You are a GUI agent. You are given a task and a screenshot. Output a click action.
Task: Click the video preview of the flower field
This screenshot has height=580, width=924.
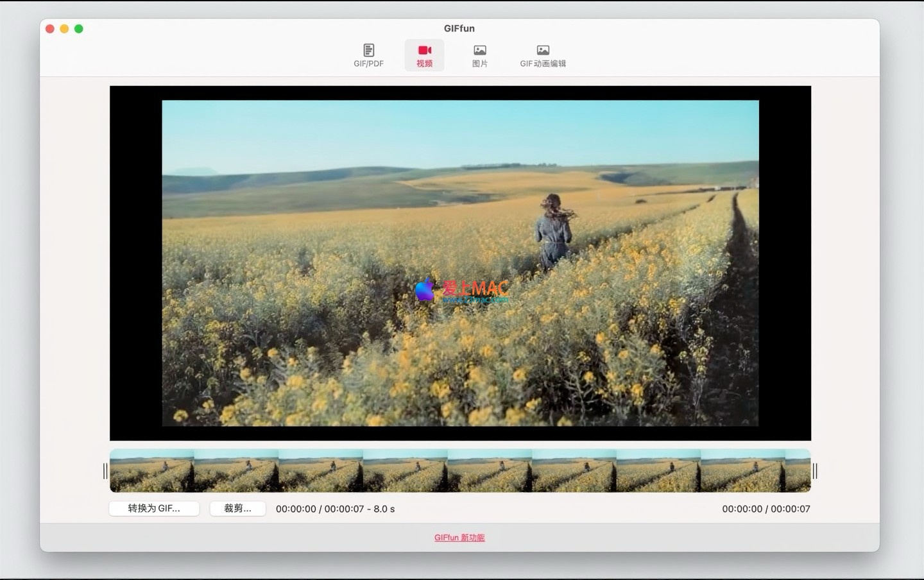click(x=460, y=263)
